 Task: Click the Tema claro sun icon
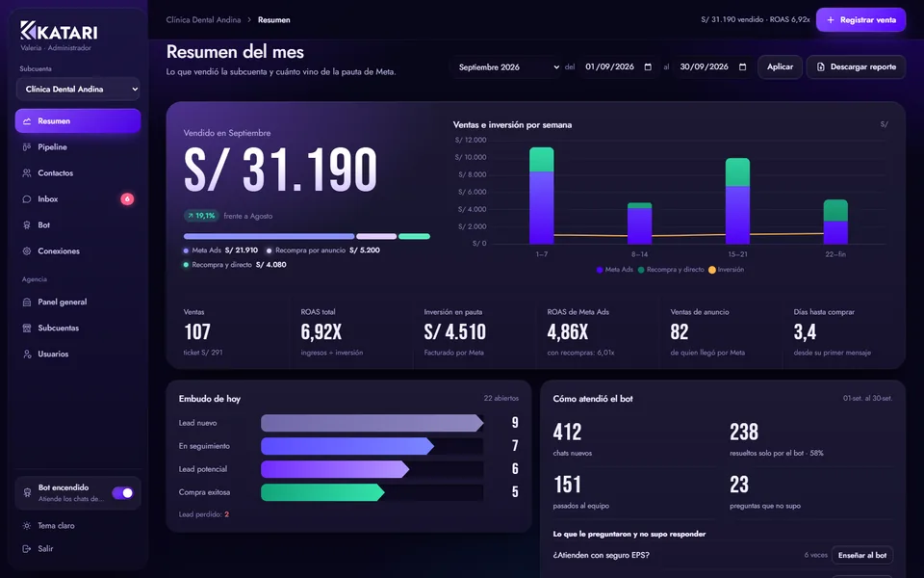click(27, 526)
